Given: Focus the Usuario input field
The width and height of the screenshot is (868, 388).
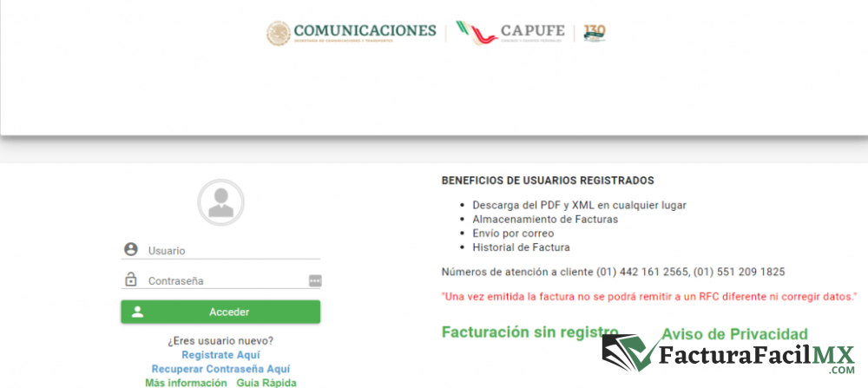Looking at the screenshot, I should click(x=230, y=251).
